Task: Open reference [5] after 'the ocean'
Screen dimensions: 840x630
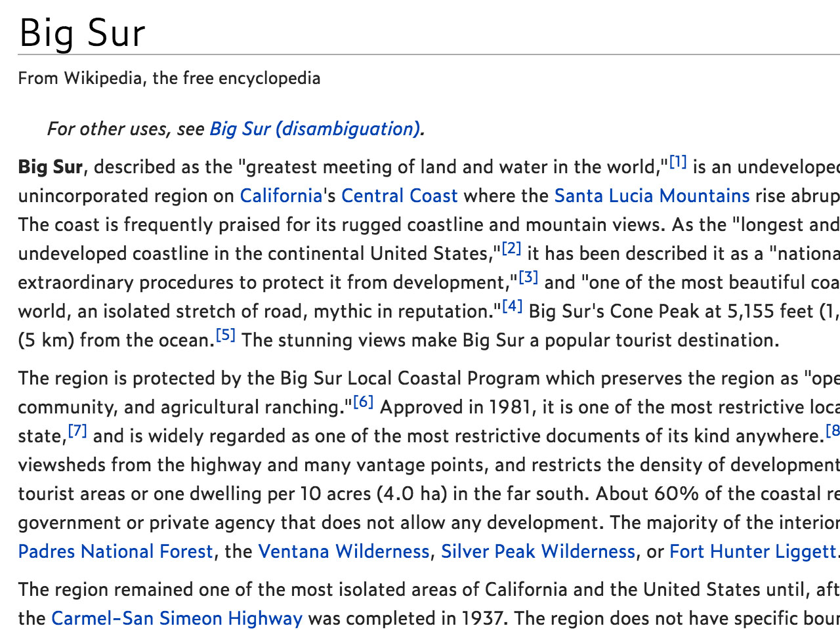Action: (x=225, y=335)
